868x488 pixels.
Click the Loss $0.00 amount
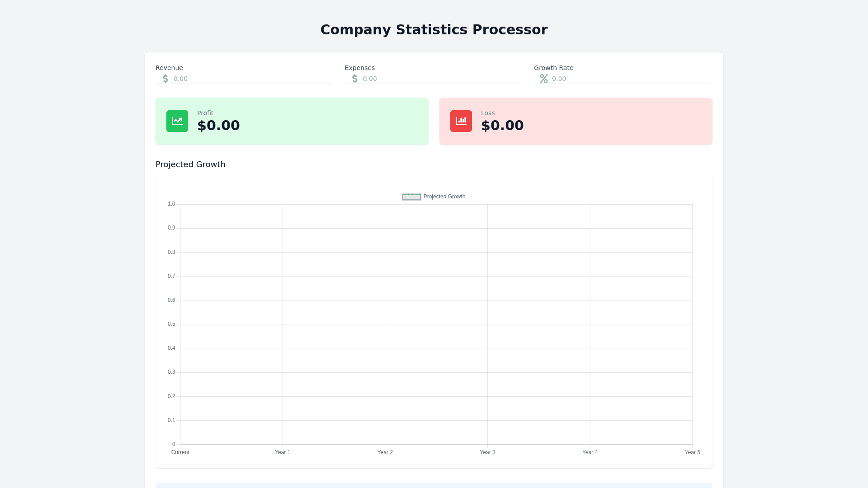(x=502, y=126)
